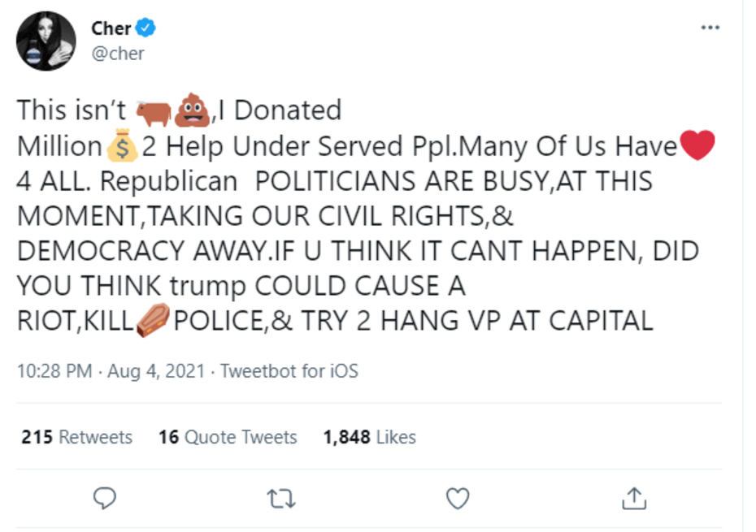
Task: Open the three-dot more options menu
Action: click(x=710, y=28)
